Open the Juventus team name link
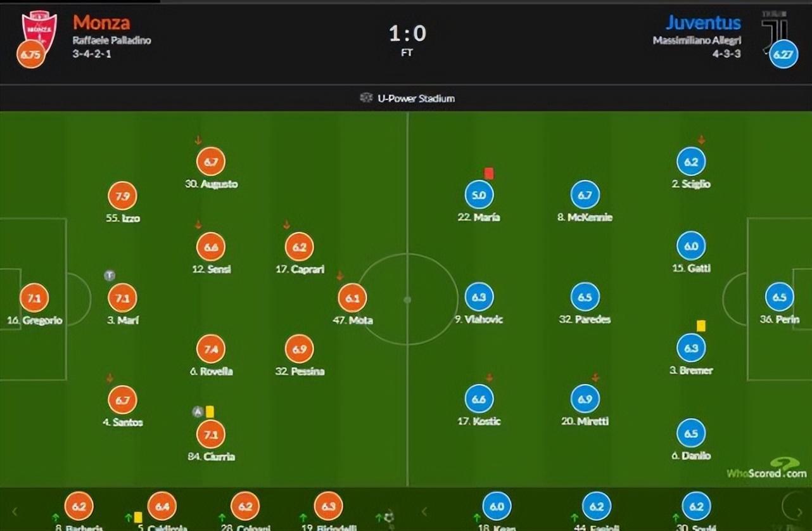 (x=703, y=23)
